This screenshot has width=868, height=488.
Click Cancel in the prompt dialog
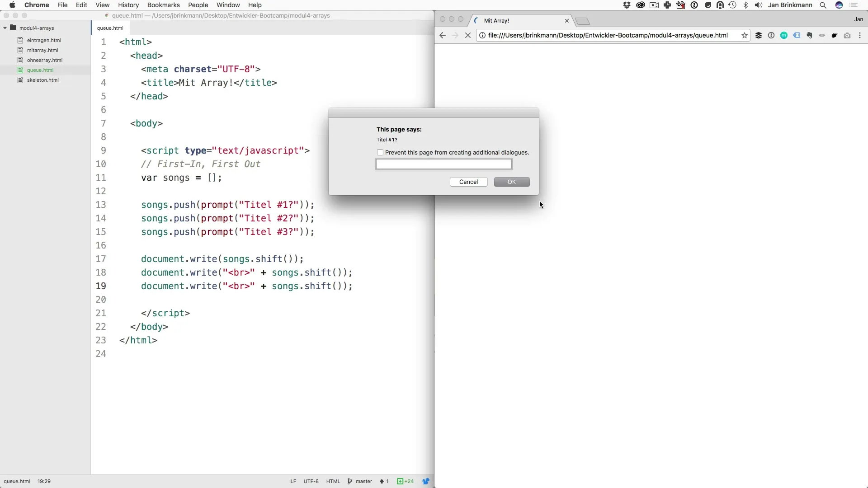468,182
